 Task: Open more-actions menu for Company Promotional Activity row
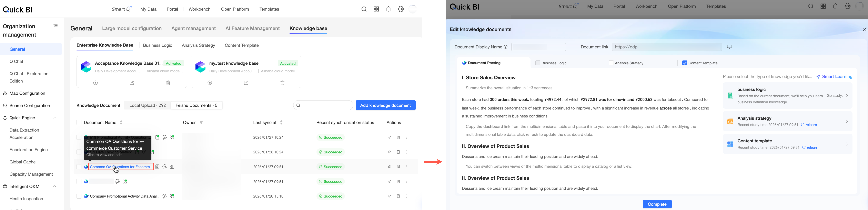tap(407, 196)
